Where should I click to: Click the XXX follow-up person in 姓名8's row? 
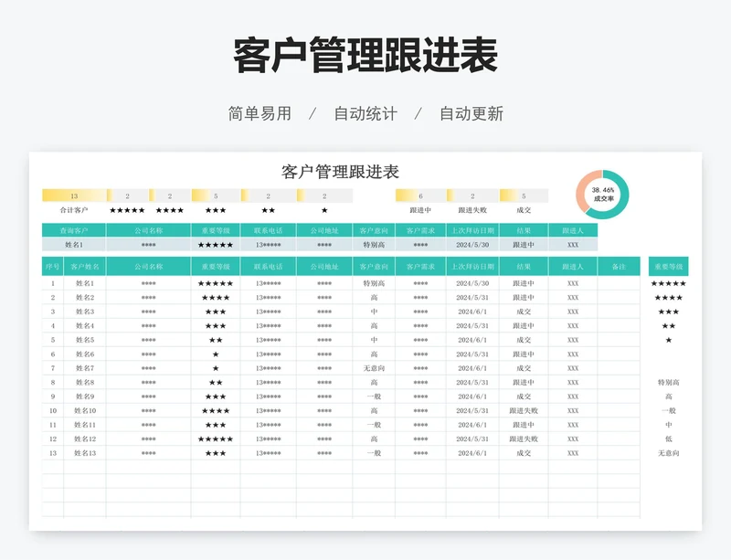coord(573,383)
